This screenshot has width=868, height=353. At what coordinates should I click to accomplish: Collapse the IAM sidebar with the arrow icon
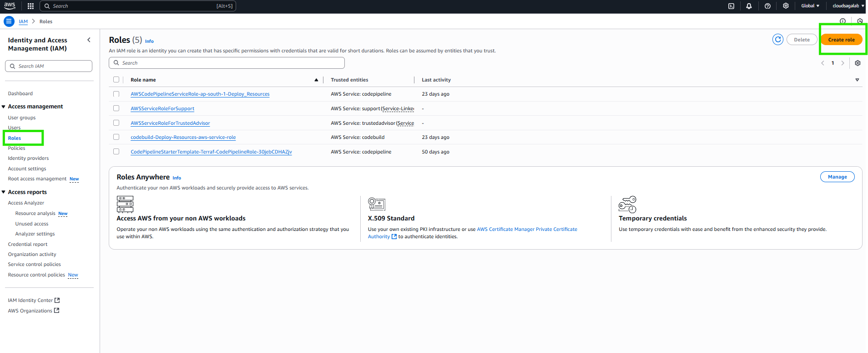[x=89, y=40]
